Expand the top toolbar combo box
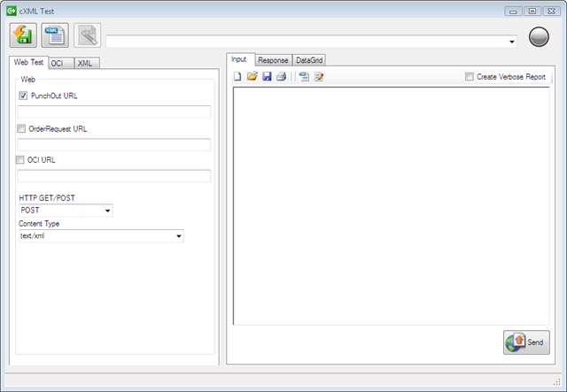 512,42
